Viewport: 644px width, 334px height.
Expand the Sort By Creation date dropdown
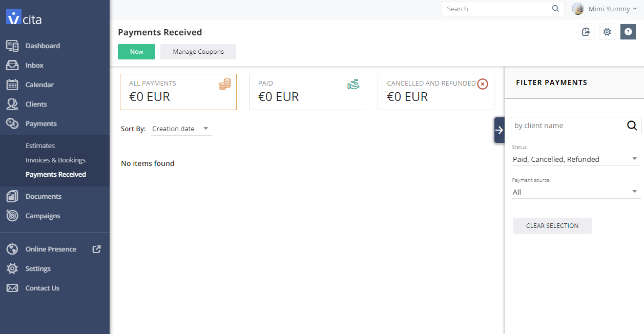(181, 129)
